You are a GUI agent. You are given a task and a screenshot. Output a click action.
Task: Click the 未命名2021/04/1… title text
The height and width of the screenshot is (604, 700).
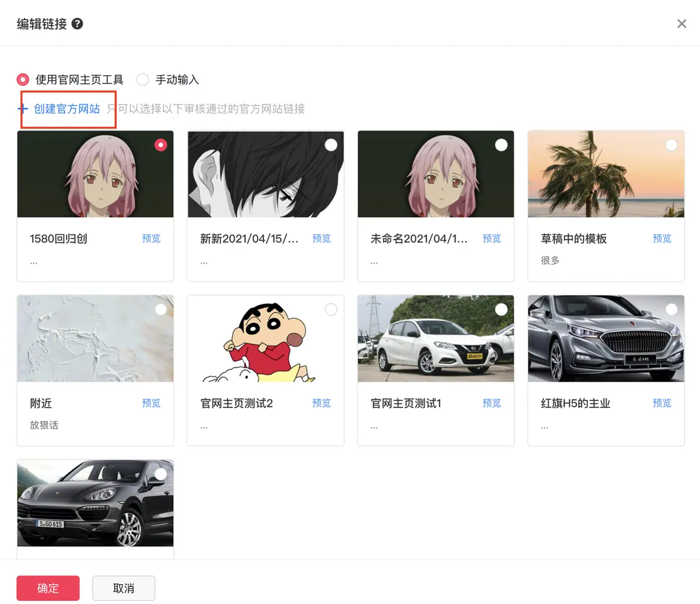click(x=419, y=238)
